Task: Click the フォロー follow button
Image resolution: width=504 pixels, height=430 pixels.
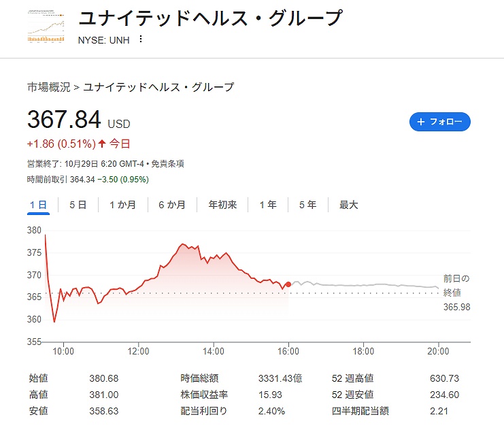Action: [x=440, y=122]
